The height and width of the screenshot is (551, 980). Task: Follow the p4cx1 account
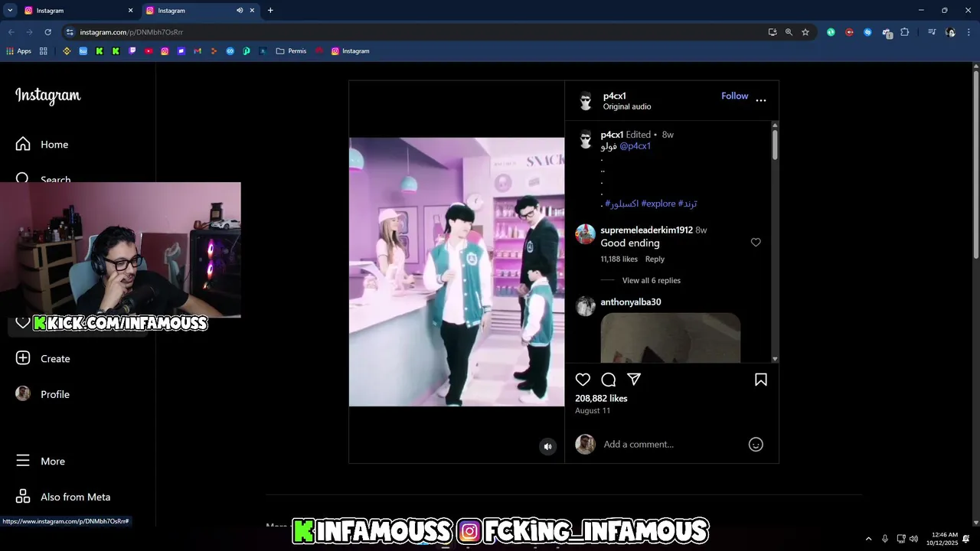coord(734,96)
